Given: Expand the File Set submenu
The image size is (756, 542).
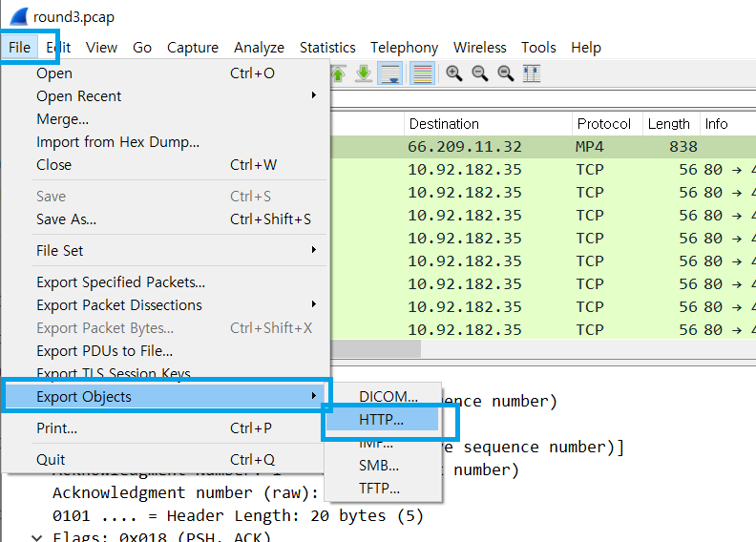Looking at the screenshot, I should pos(166,251).
